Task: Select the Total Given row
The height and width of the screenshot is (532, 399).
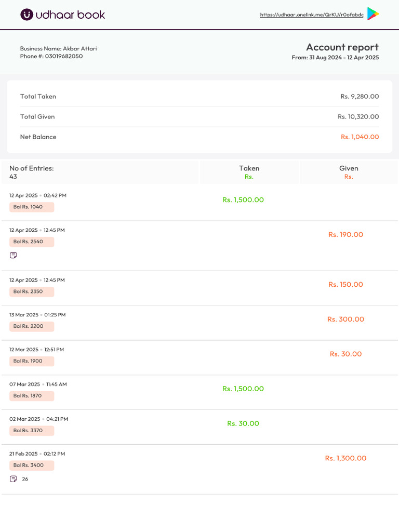Action: coord(199,117)
